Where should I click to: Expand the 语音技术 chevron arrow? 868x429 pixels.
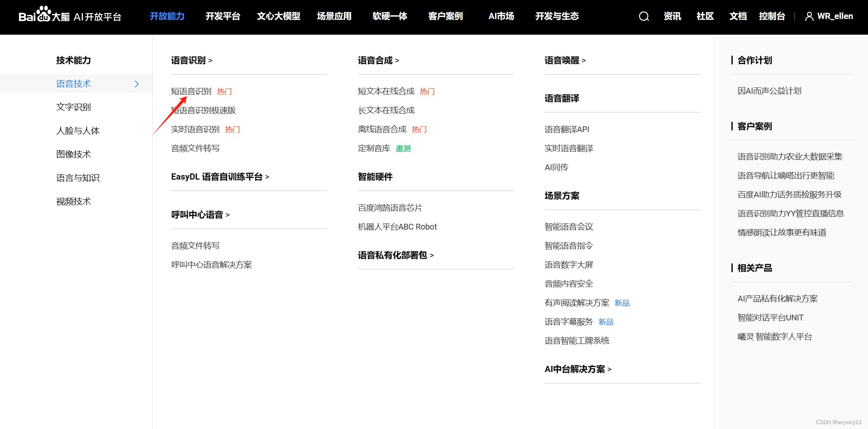137,84
